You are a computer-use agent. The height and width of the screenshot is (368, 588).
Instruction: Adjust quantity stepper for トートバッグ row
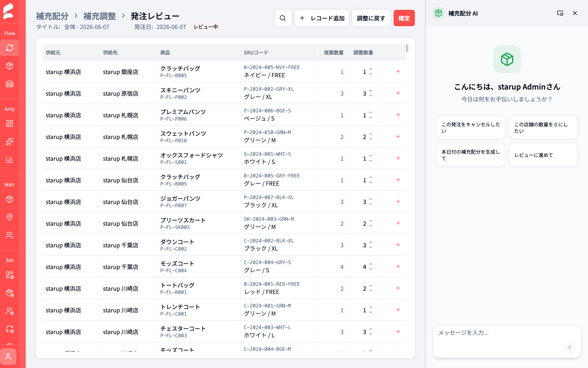click(371, 288)
